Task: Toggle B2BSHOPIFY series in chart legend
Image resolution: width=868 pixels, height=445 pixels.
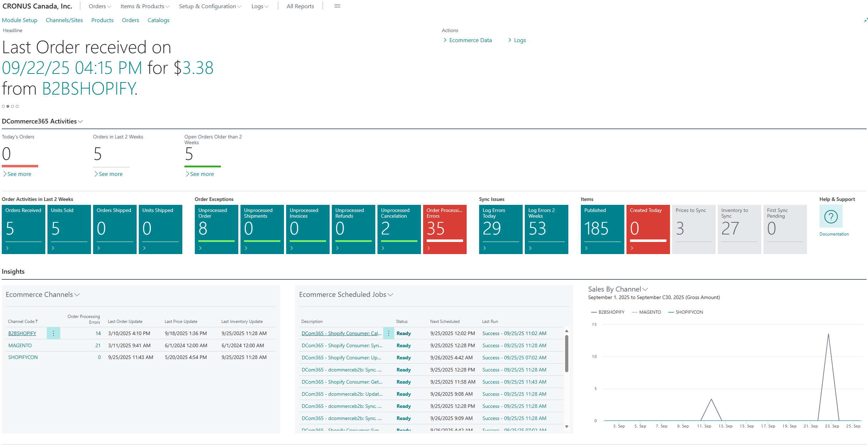Action: (x=608, y=312)
